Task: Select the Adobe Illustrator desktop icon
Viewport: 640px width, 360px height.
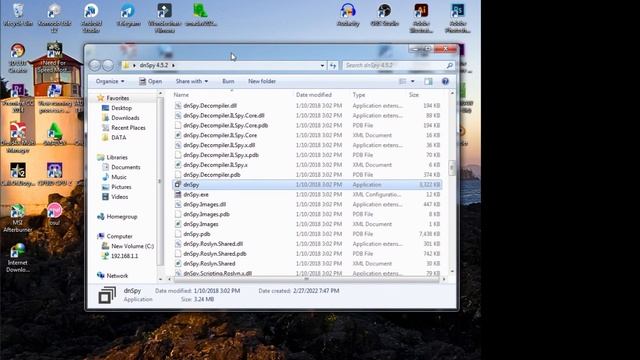Action: (x=421, y=18)
